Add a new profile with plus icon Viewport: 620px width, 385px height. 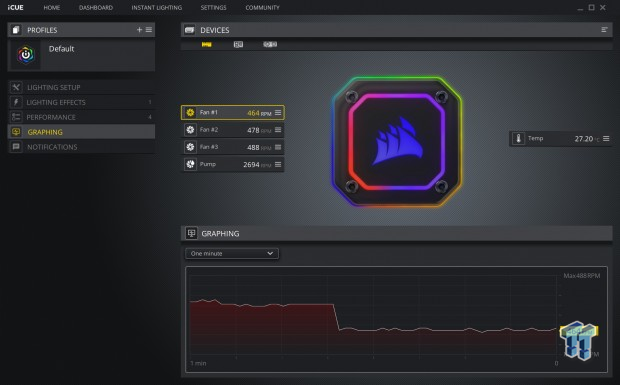point(139,30)
